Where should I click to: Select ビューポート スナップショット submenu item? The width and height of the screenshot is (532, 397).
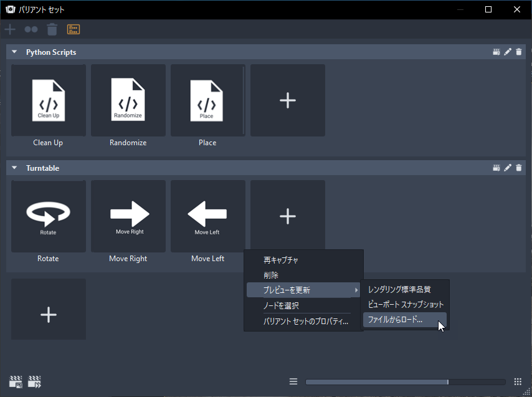[x=405, y=304]
